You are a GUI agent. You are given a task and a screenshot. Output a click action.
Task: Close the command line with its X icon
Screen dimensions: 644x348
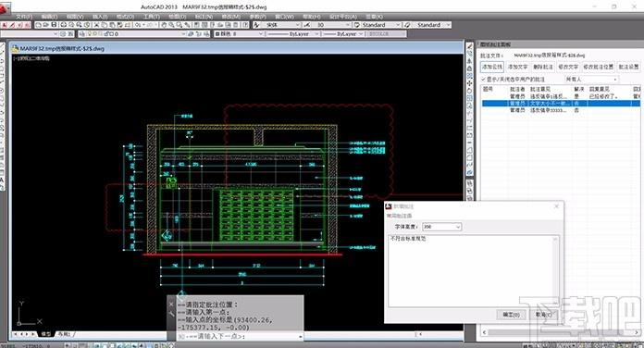[x=171, y=304]
